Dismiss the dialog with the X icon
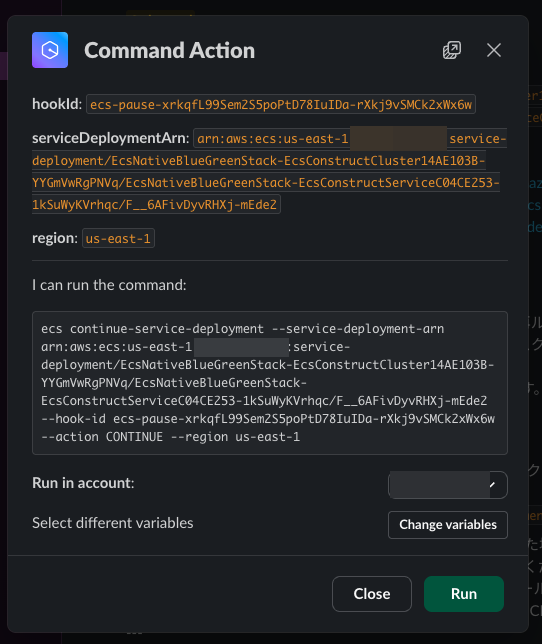The height and width of the screenshot is (644, 542). tap(494, 50)
